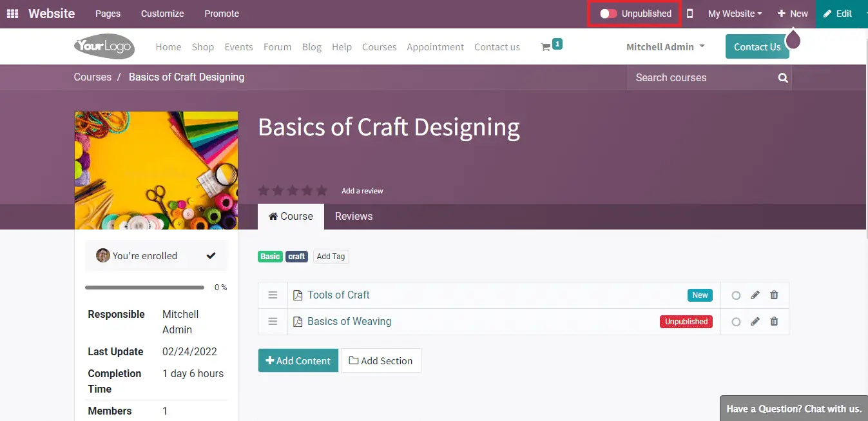
Task: Click the Mitchell Admin avatar in enrolled box
Action: (103, 256)
